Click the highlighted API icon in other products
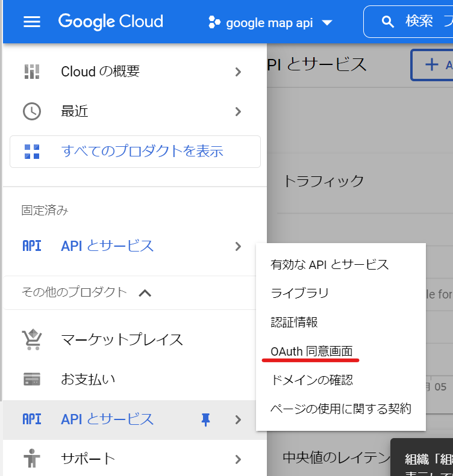This screenshot has height=476, width=453. [x=32, y=419]
